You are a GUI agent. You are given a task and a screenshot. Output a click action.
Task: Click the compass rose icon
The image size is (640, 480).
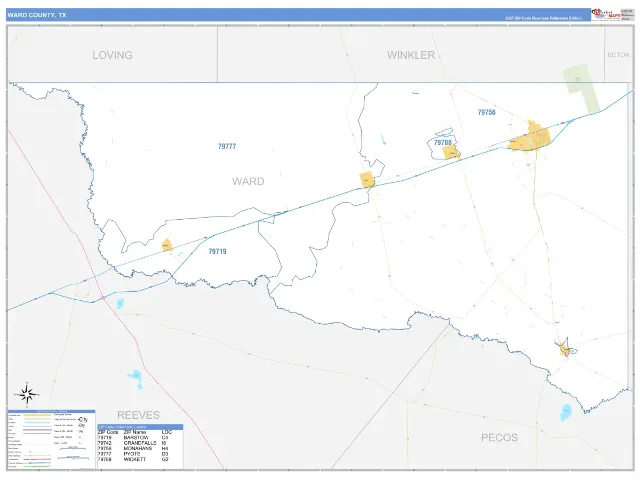pyautogui.click(x=27, y=395)
